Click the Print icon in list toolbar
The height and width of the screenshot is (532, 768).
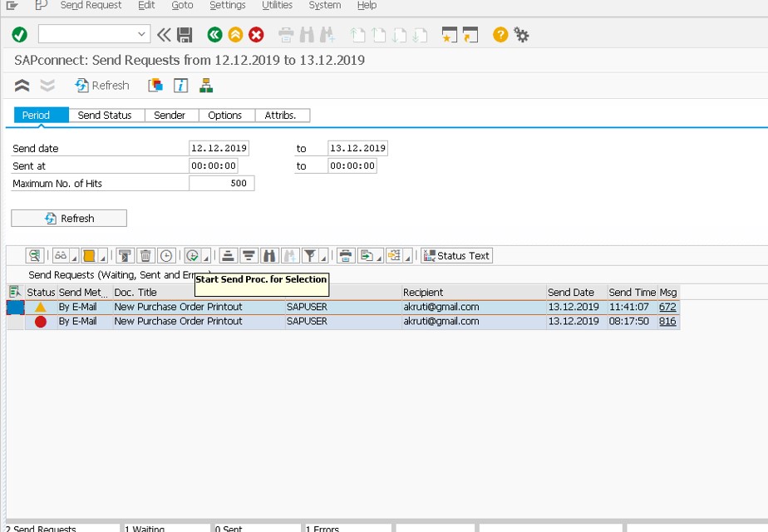[x=346, y=256]
